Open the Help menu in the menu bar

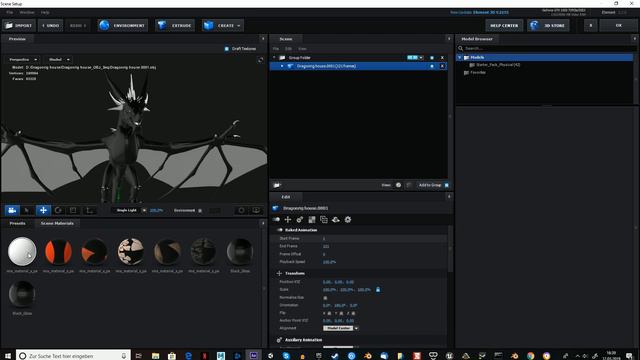point(45,13)
